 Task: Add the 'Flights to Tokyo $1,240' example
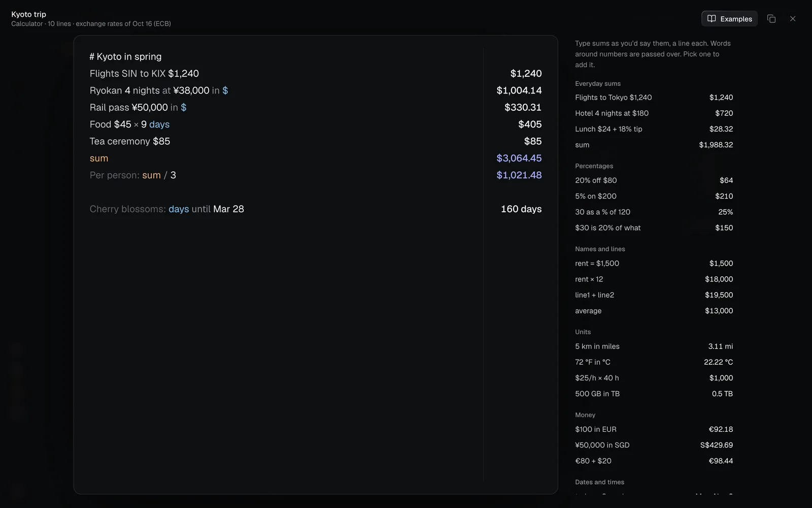(654, 98)
